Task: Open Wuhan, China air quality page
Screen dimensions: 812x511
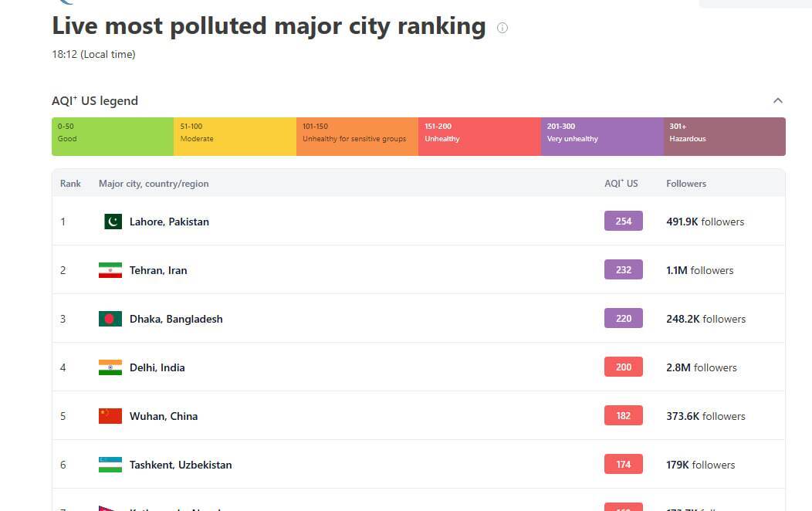Action: pyautogui.click(x=164, y=416)
